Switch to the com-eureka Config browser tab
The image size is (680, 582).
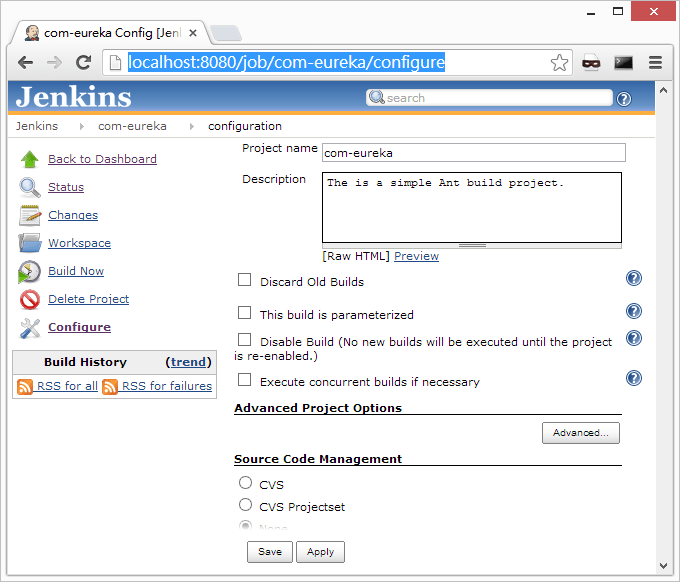110,33
